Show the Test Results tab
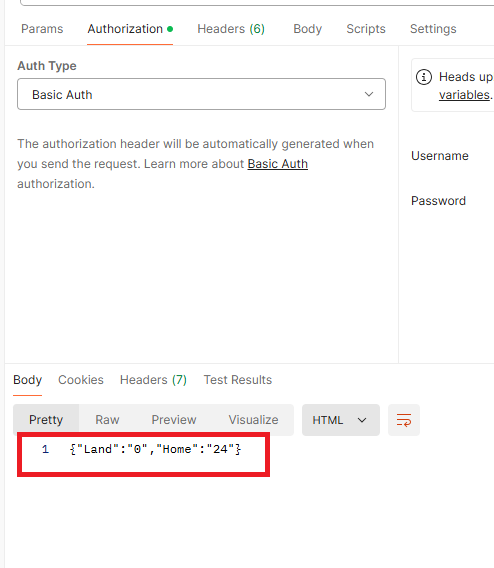 click(x=238, y=380)
